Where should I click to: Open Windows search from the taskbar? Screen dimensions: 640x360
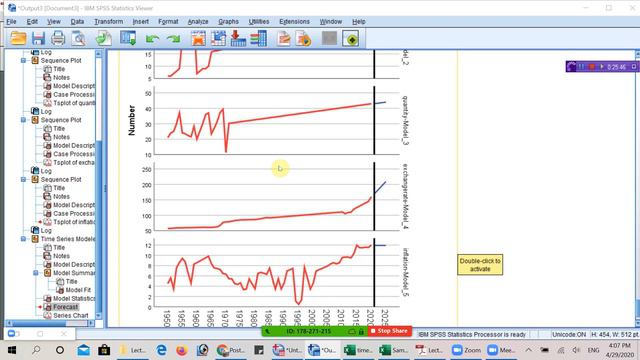[x=36, y=350]
